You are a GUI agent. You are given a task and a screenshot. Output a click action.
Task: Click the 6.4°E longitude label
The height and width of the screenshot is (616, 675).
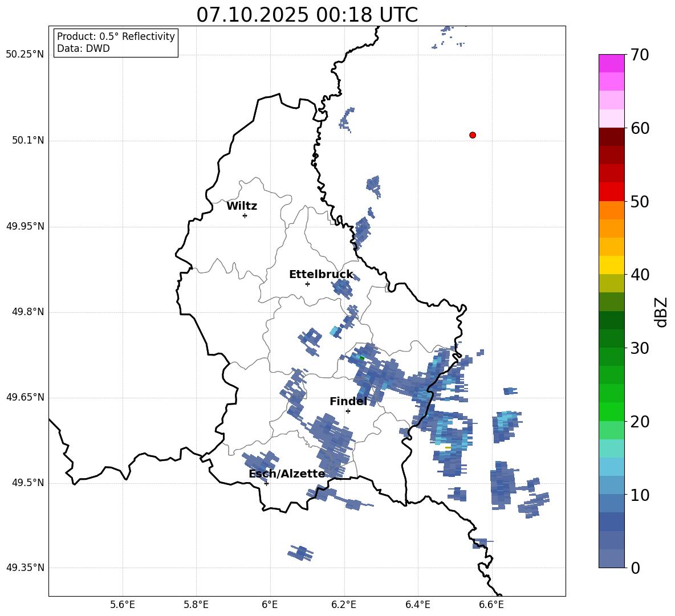417,605
